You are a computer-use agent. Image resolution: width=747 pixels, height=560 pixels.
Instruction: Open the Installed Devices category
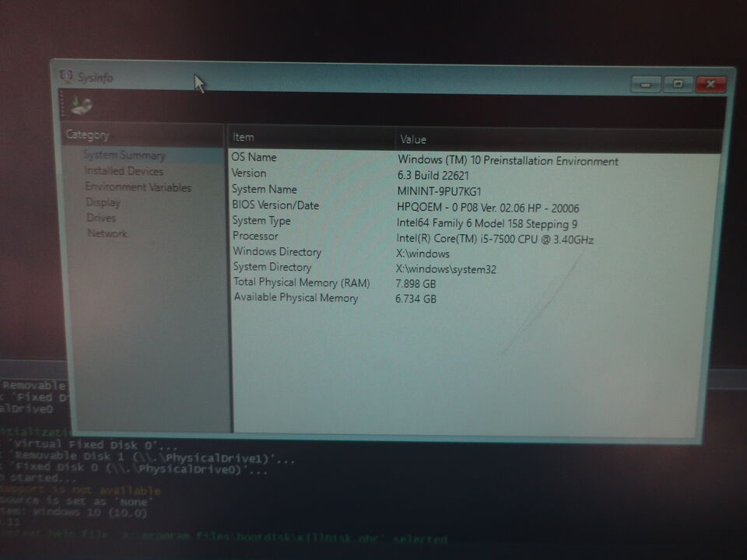pos(124,171)
